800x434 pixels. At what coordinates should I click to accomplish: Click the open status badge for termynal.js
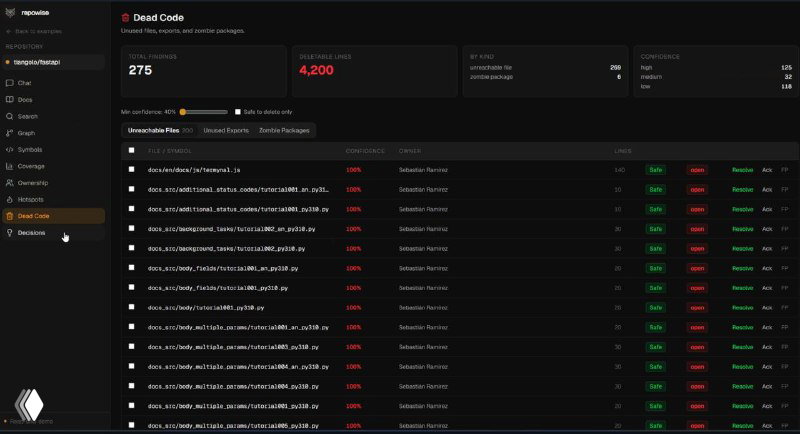pos(697,170)
